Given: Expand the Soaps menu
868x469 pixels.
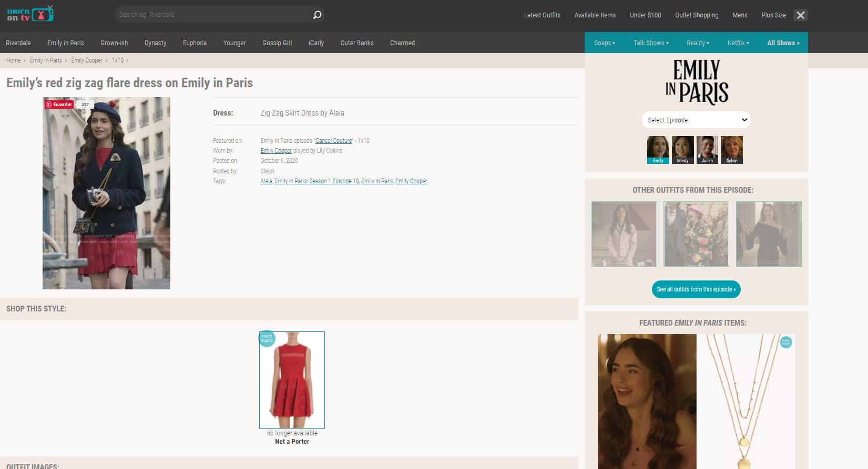Looking at the screenshot, I should pyautogui.click(x=605, y=43).
